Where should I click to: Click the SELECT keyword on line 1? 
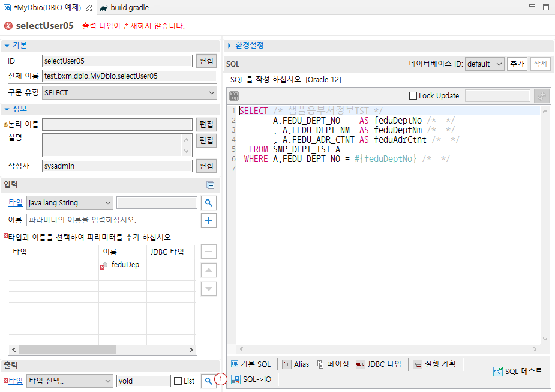tap(254, 111)
